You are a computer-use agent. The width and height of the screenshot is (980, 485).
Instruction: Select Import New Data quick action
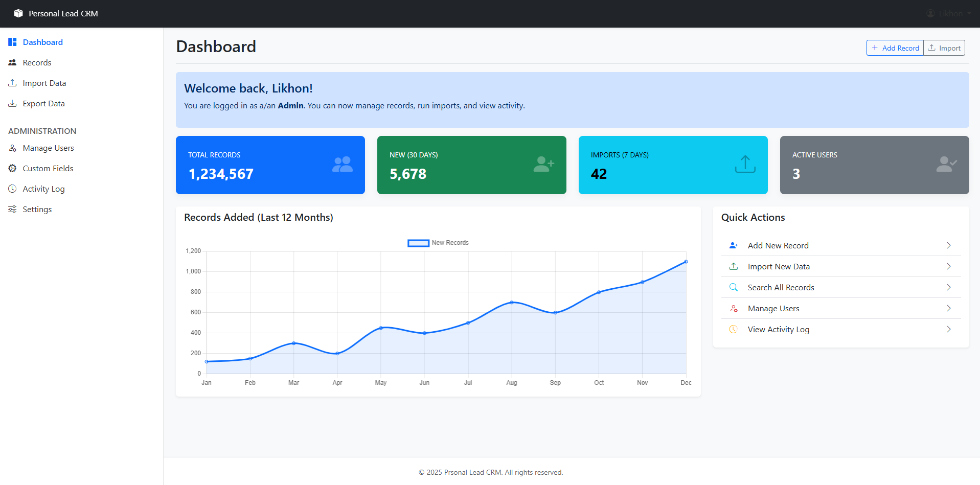[x=778, y=266]
